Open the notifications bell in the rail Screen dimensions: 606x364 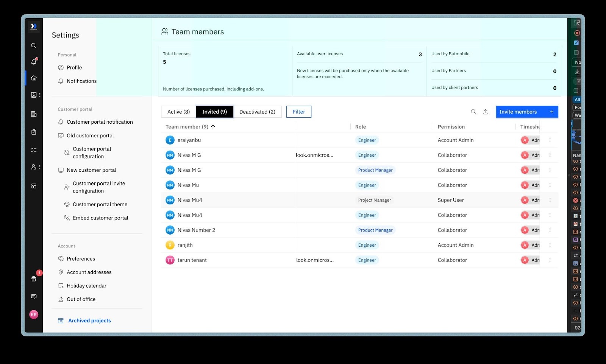pyautogui.click(x=34, y=62)
